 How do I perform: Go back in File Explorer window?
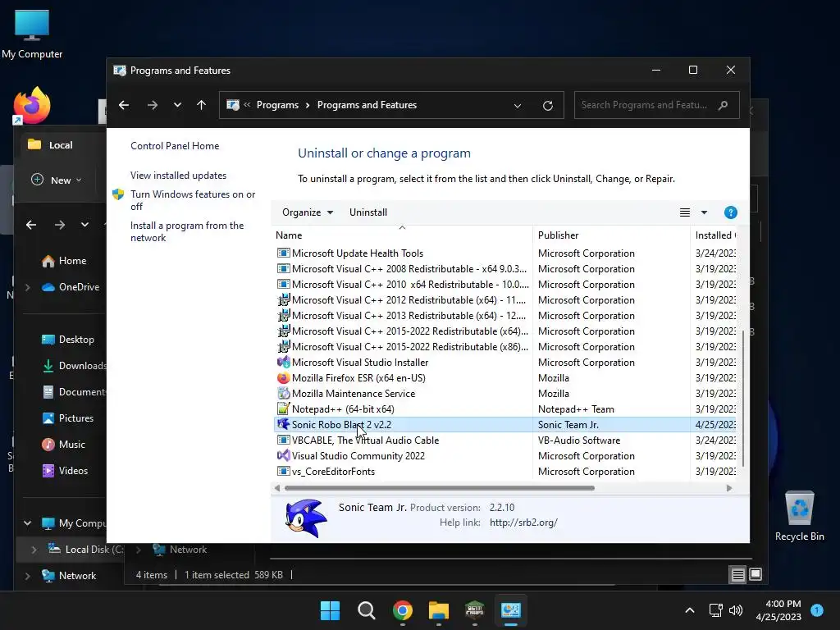point(31,225)
